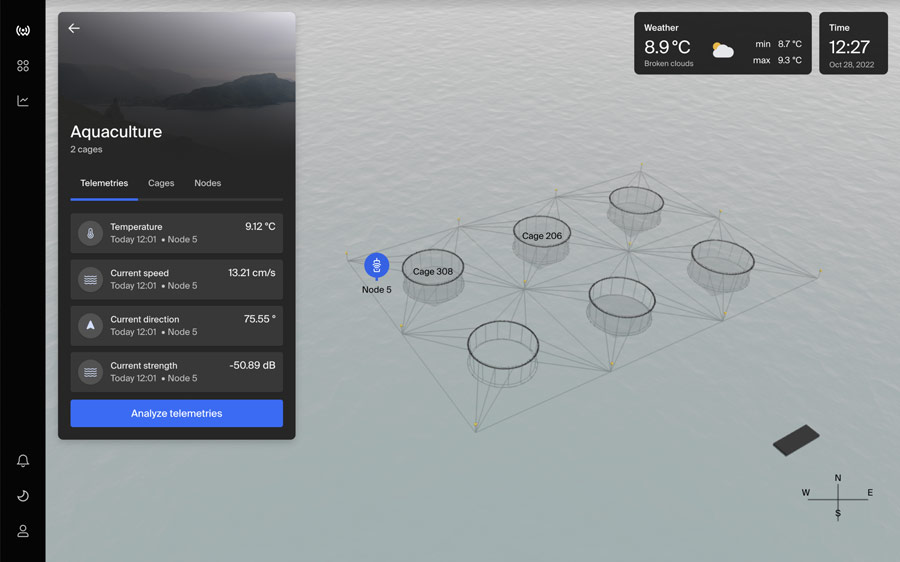The height and width of the screenshot is (562, 900).
Task: Click the Temperature thermometer icon
Action: [x=90, y=234]
